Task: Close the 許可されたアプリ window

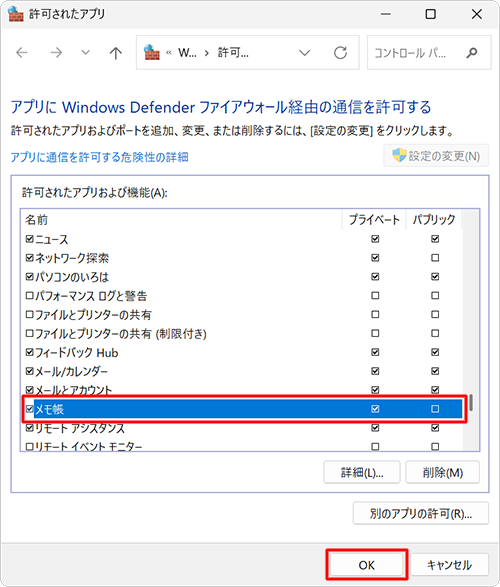Action: 476,14
